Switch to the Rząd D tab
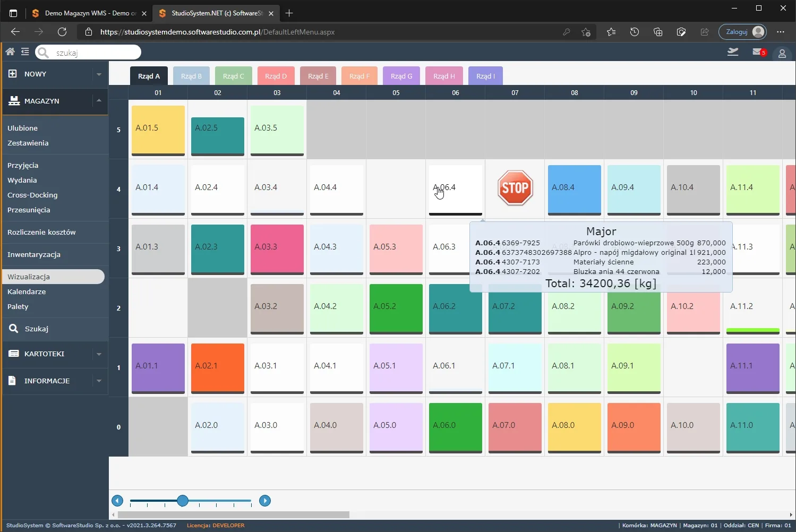The image size is (796, 532). point(276,76)
